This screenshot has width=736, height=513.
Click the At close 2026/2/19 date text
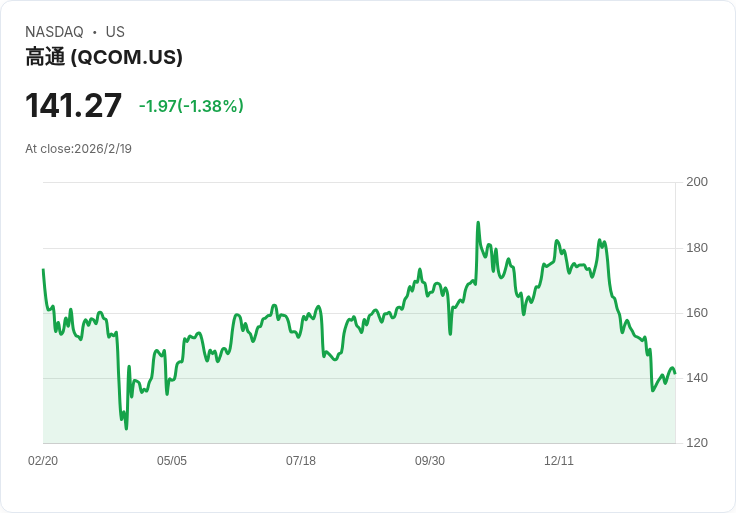78,149
